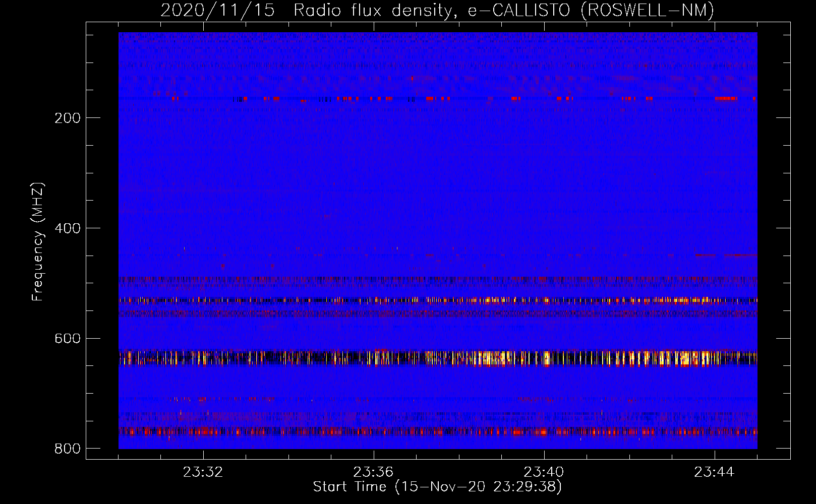Click the red interference band near 770 MHz
The width and height of the screenshot is (816, 504).
click(x=438, y=432)
